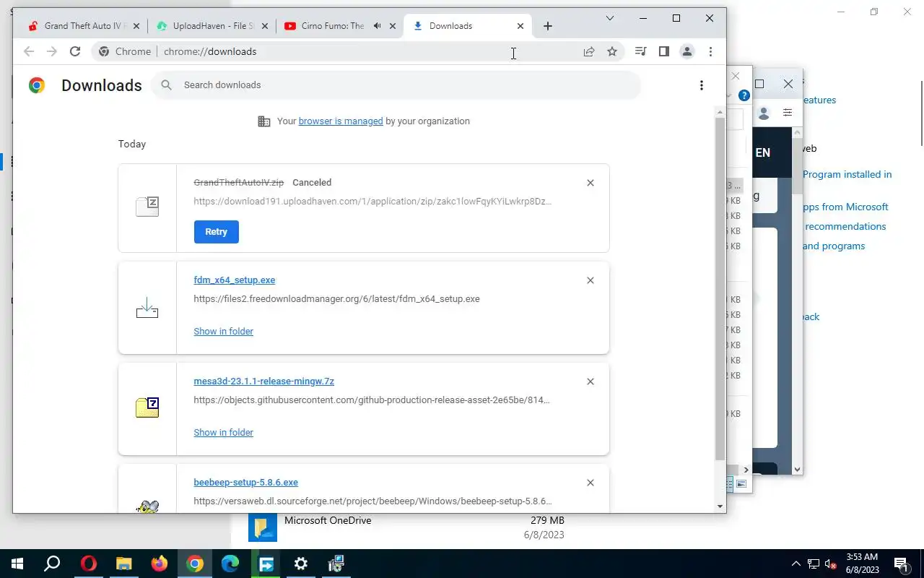The height and width of the screenshot is (578, 924).
Task: Open the profile icon in the EN window
Action: 764,113
